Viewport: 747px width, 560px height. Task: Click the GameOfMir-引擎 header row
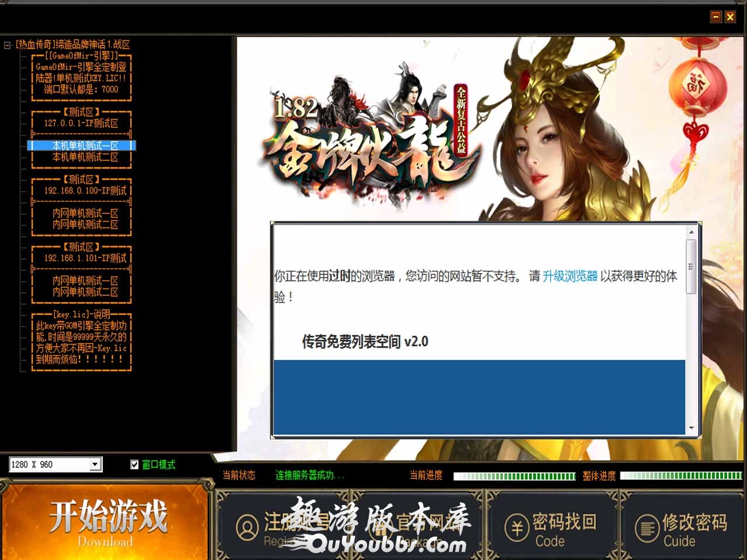(x=81, y=56)
